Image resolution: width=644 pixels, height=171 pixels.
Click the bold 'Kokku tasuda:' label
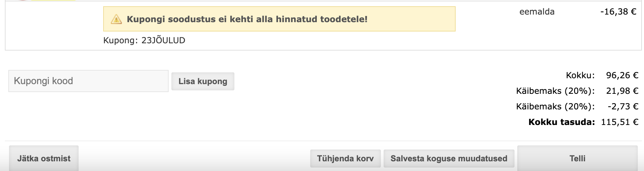point(561,122)
